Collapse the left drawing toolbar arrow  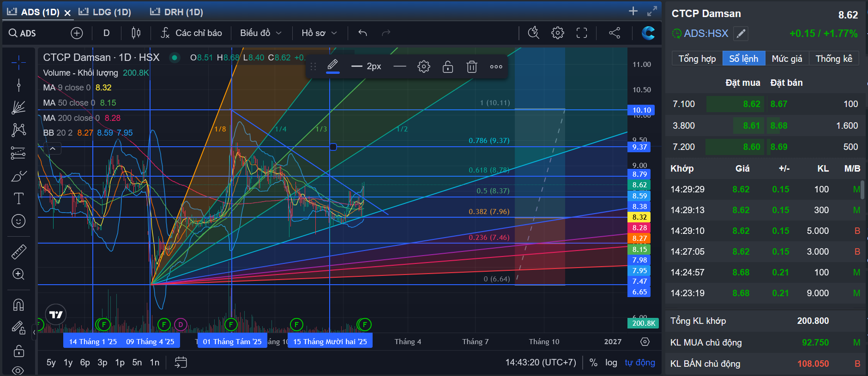pyautogui.click(x=34, y=332)
